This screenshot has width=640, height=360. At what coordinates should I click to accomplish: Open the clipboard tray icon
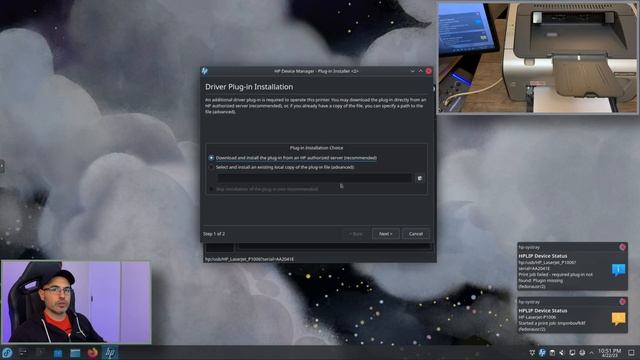tap(552, 353)
